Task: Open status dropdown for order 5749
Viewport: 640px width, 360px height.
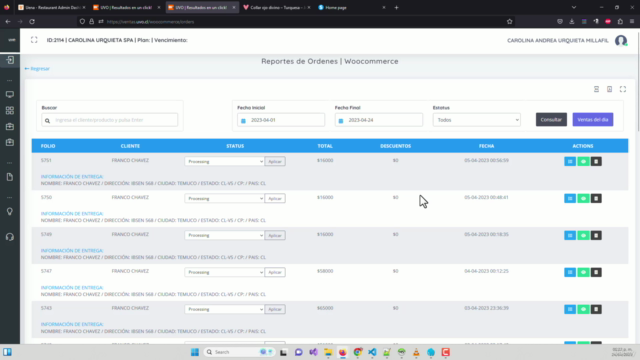Action: tap(224, 236)
